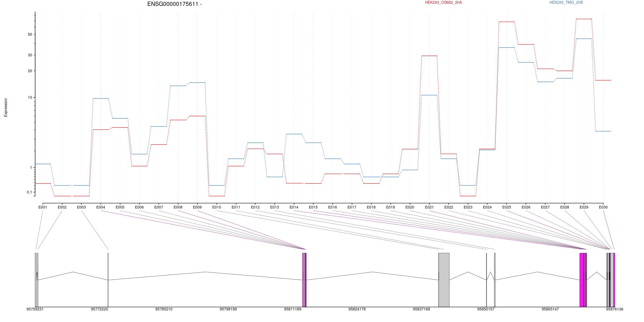Screen dimensions: 644x322
Task: Select exon bin label E012
Action: (x=255, y=207)
